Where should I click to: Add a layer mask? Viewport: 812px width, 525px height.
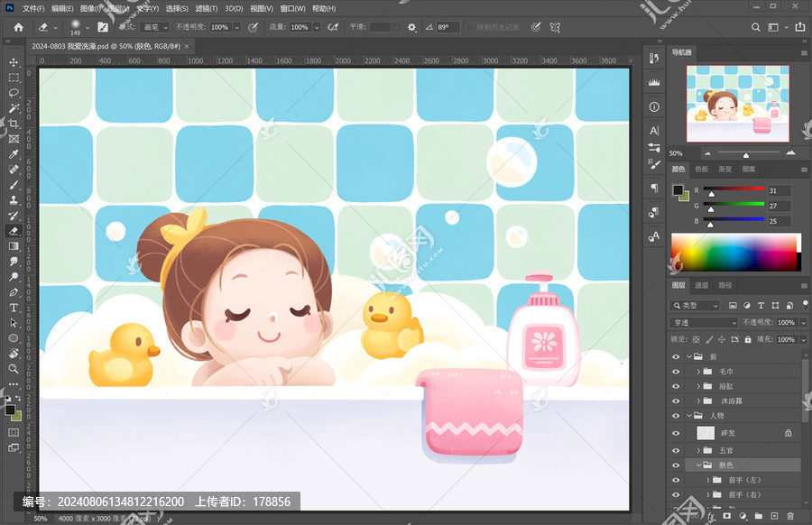click(727, 516)
